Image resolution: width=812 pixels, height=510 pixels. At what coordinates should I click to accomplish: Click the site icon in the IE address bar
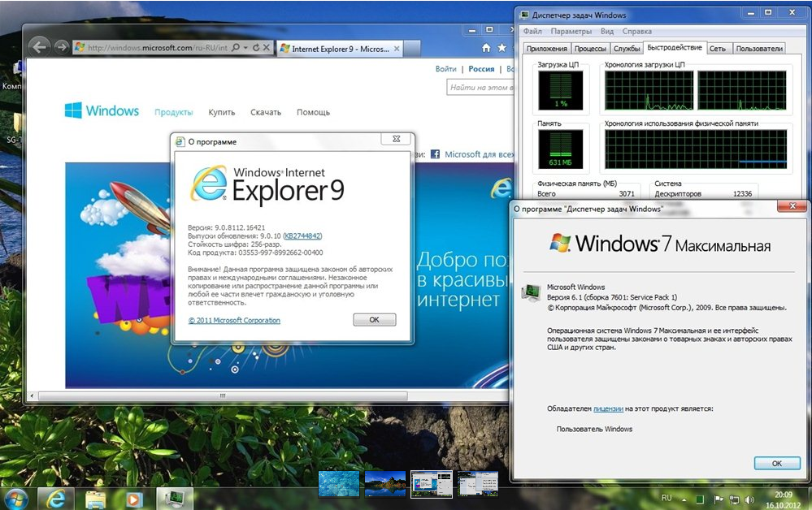coord(80,48)
